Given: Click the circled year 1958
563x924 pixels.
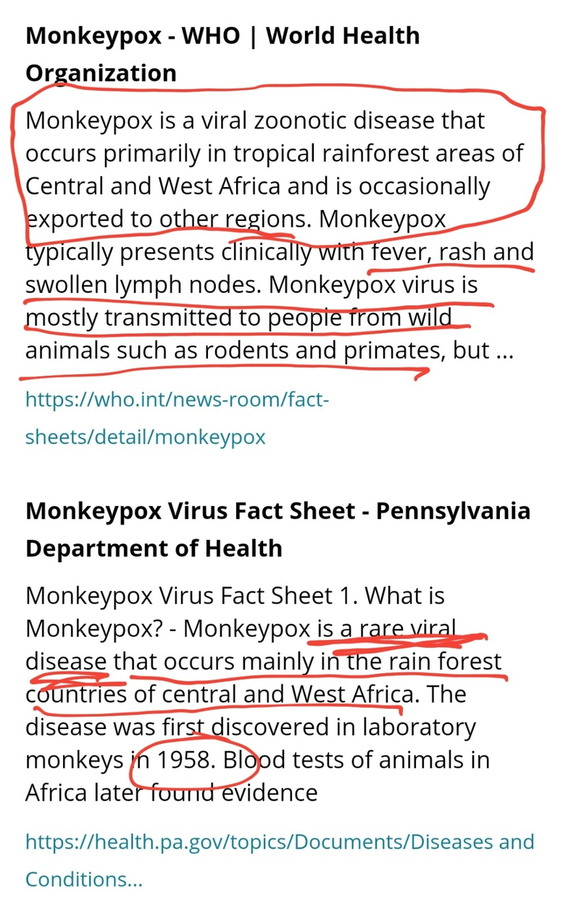Looking at the screenshot, I should [x=188, y=759].
